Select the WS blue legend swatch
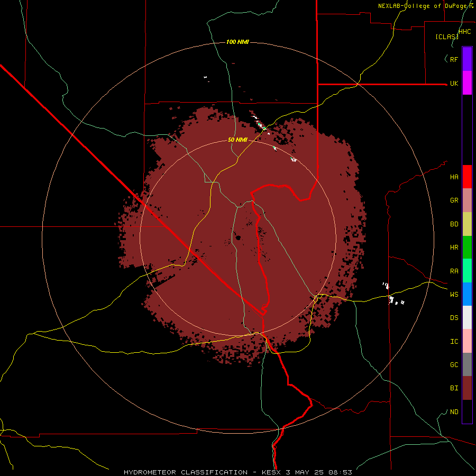 click(467, 294)
